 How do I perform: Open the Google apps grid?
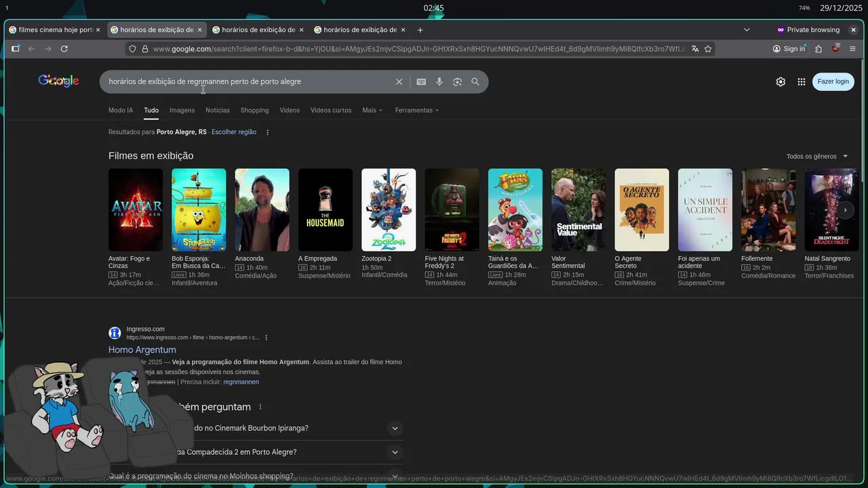802,81
